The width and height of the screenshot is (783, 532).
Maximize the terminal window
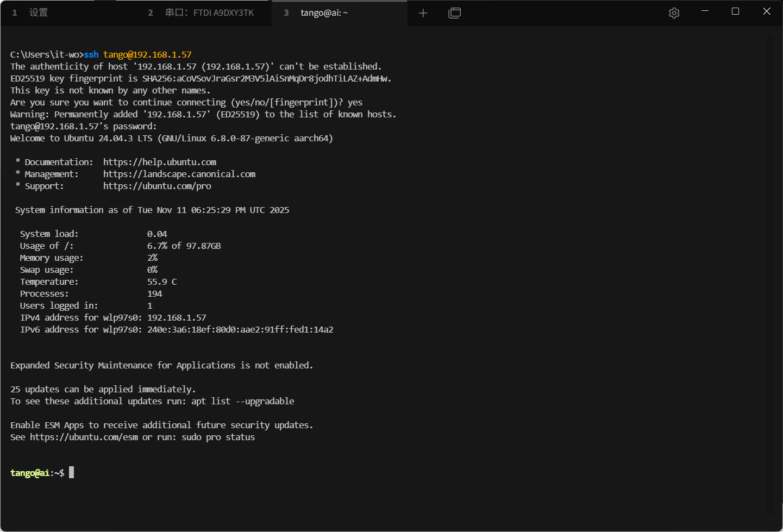coord(735,11)
